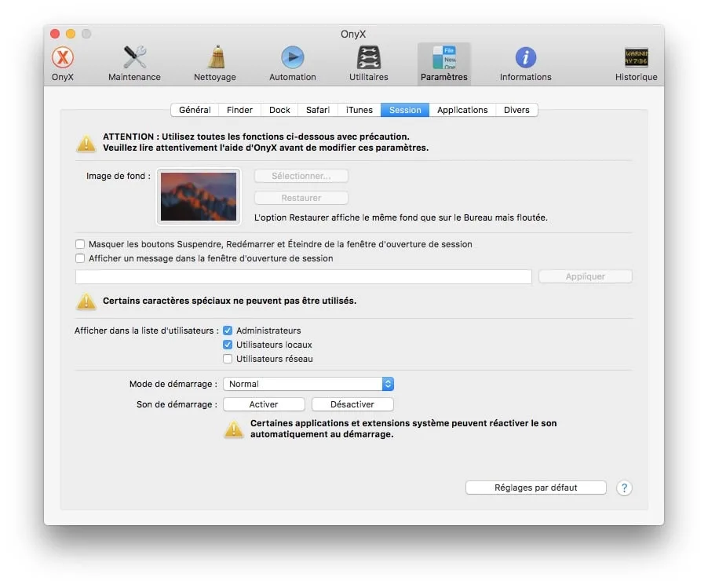This screenshot has width=708, height=588.
Task: Click the Désactiver startup sound button
Action: click(352, 404)
